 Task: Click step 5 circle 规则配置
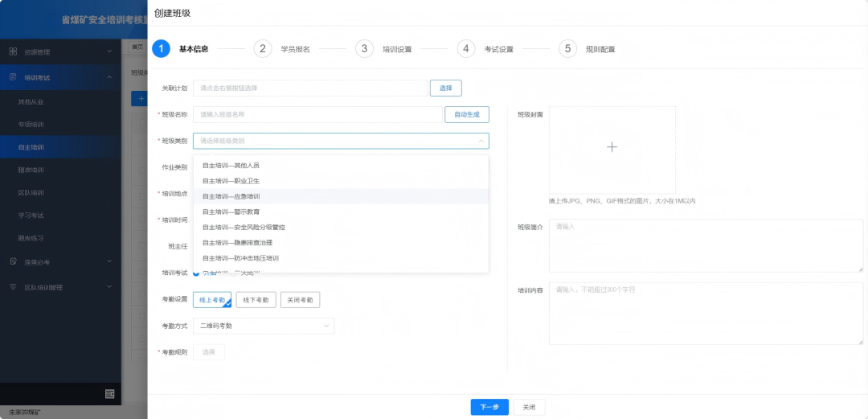click(x=567, y=49)
